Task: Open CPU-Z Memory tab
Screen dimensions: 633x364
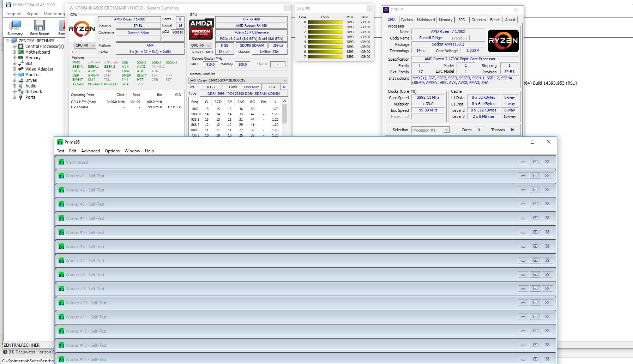Action: tap(445, 20)
